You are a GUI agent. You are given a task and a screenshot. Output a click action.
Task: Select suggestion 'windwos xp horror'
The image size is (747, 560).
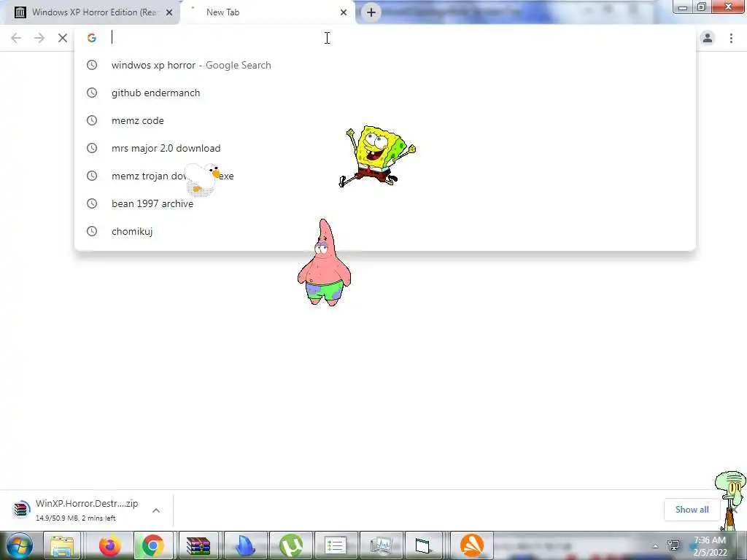point(385,65)
